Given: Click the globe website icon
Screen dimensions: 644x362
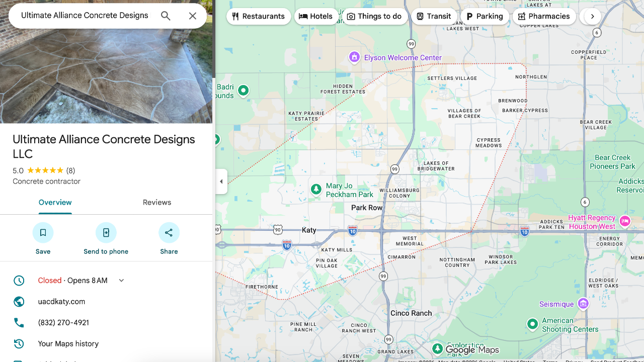Looking at the screenshot, I should pyautogui.click(x=19, y=302).
